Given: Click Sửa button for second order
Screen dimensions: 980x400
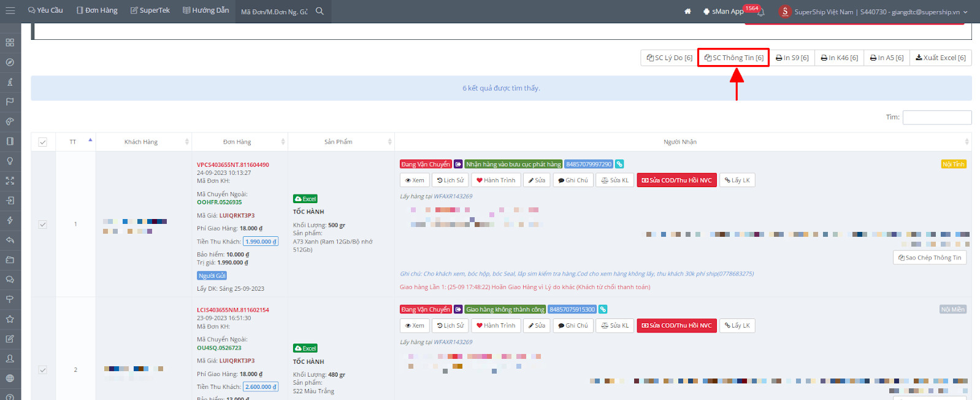Looking at the screenshot, I should (537, 326).
